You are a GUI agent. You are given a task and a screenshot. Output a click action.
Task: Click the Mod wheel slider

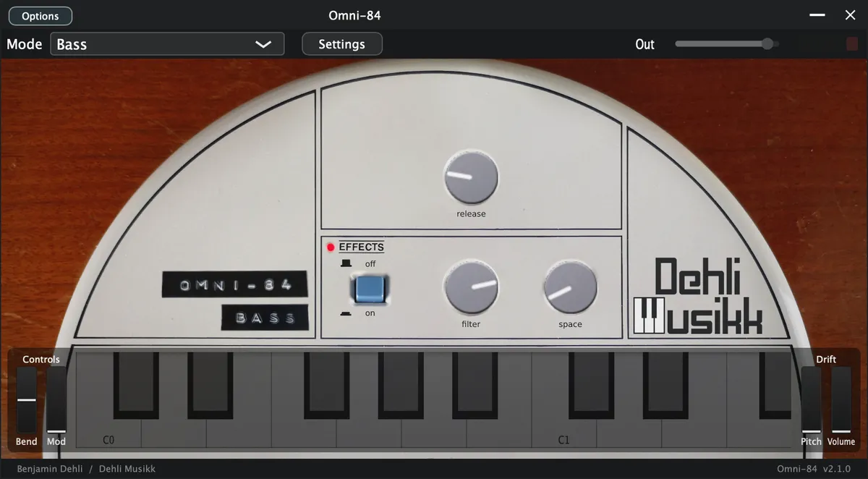pyautogui.click(x=56, y=400)
